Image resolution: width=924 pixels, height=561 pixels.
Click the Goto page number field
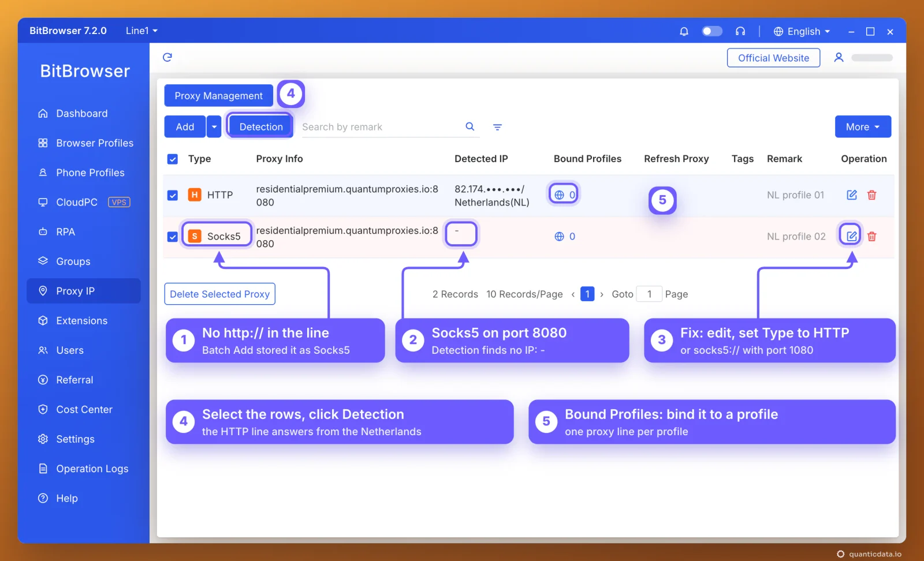click(x=649, y=294)
